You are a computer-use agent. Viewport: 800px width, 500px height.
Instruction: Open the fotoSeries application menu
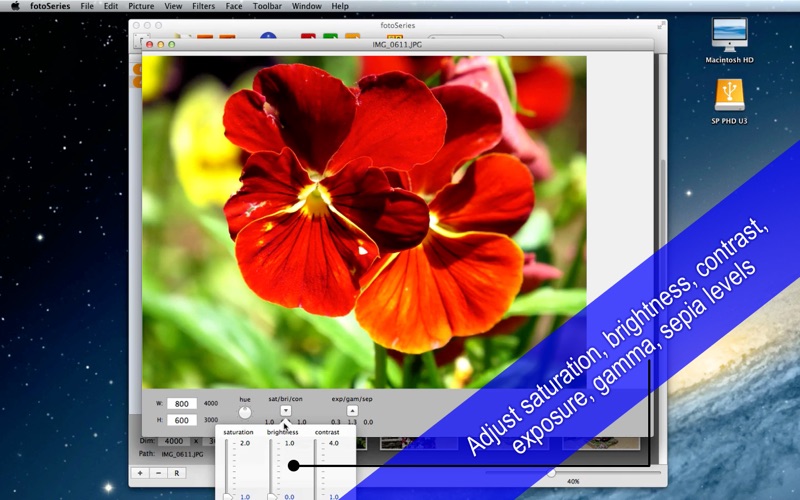coord(49,6)
